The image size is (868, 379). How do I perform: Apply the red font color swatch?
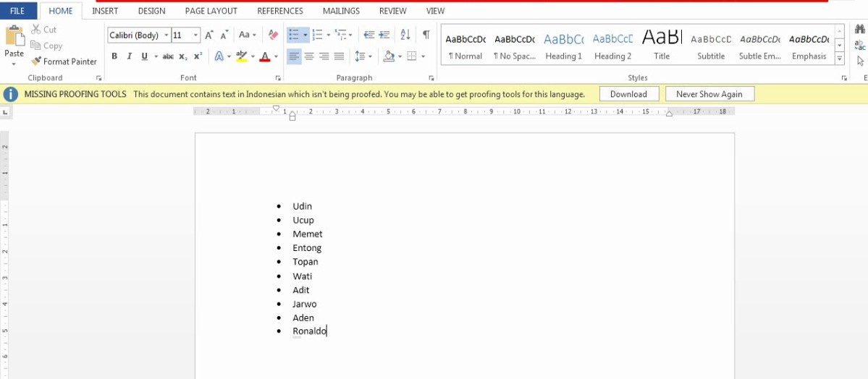pyautogui.click(x=265, y=56)
